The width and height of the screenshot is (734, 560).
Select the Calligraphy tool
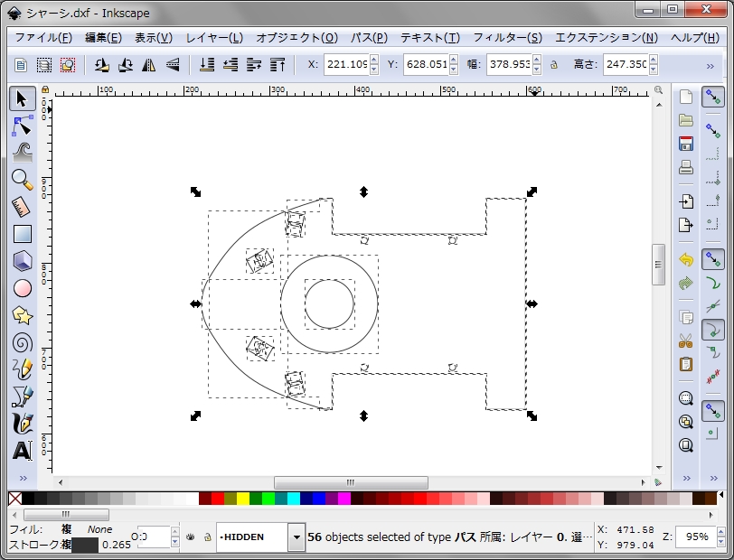[22, 424]
